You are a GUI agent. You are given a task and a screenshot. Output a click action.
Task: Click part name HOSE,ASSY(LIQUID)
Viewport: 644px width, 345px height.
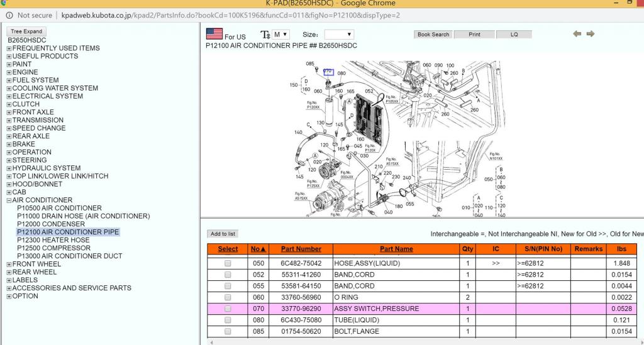pos(367,263)
